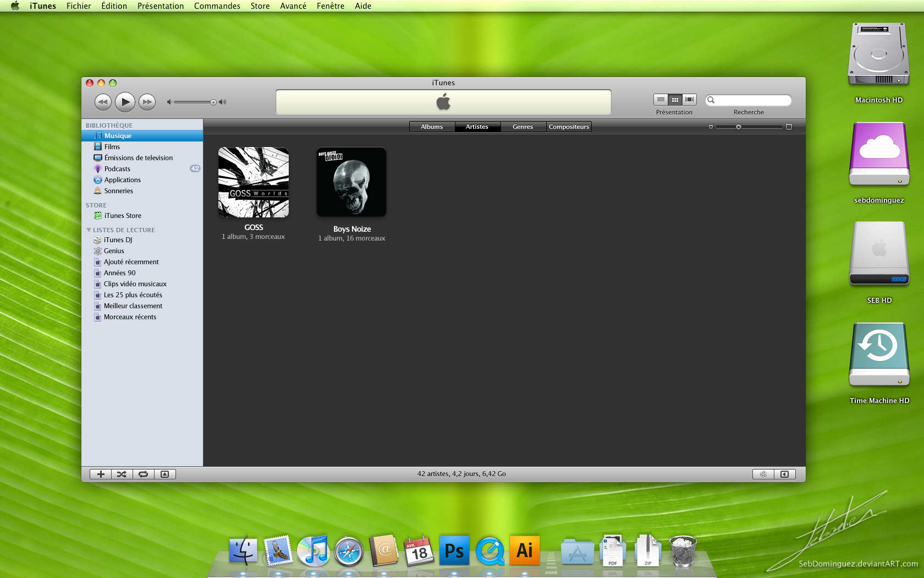Image resolution: width=924 pixels, height=578 pixels.
Task: Show the album artwork pane
Action: coord(164,474)
